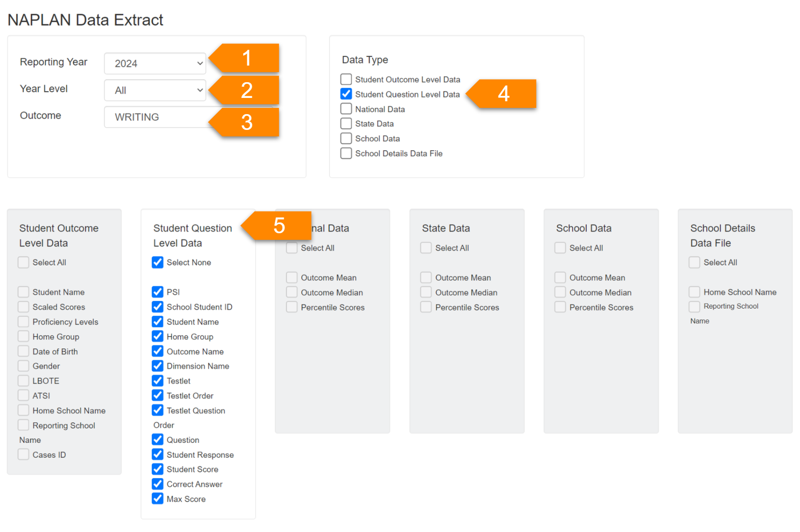Uncheck the Testlet checkbox
This screenshot has height=532, width=800.
[x=158, y=381]
